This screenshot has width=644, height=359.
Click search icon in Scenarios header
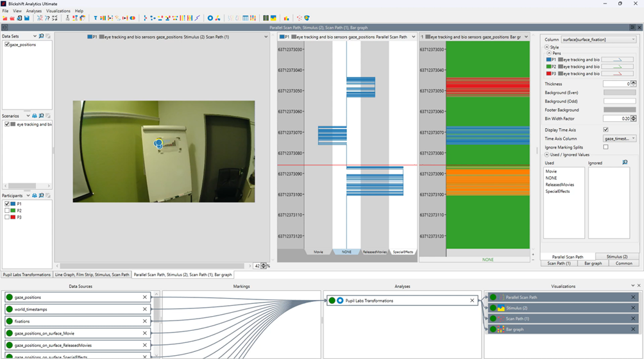point(41,115)
